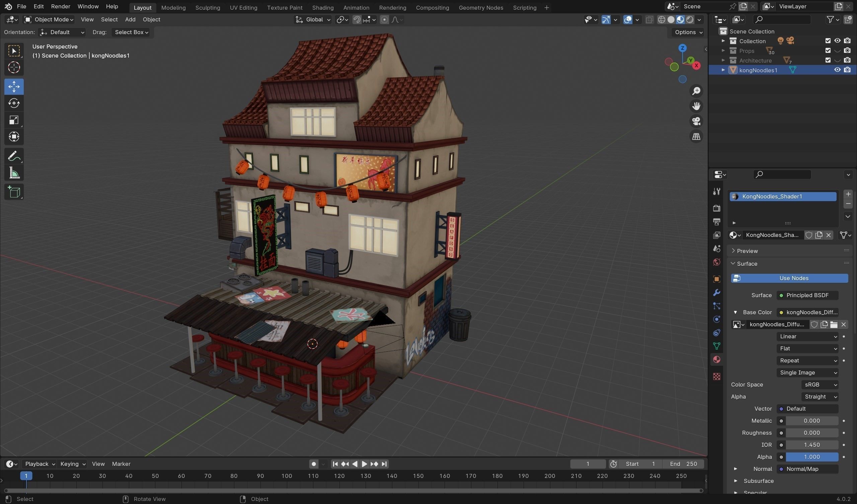Activate the Annotate pencil tool
This screenshot has width=857, height=504.
14,156
